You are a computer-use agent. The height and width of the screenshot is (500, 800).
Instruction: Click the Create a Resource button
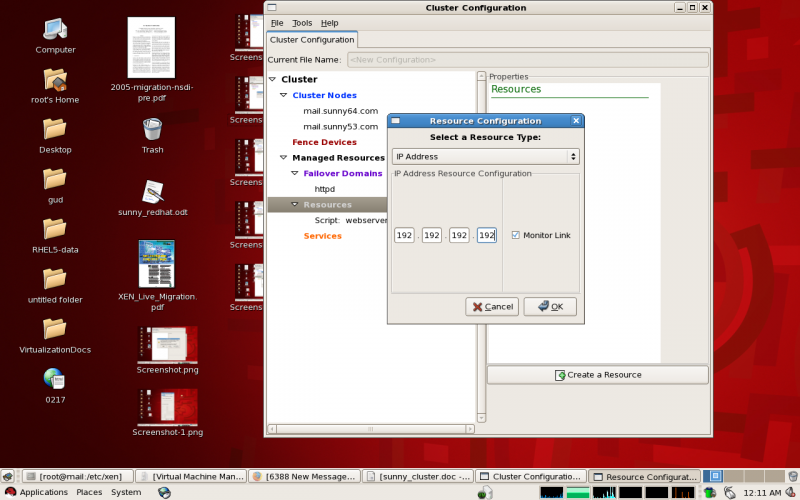pos(598,375)
